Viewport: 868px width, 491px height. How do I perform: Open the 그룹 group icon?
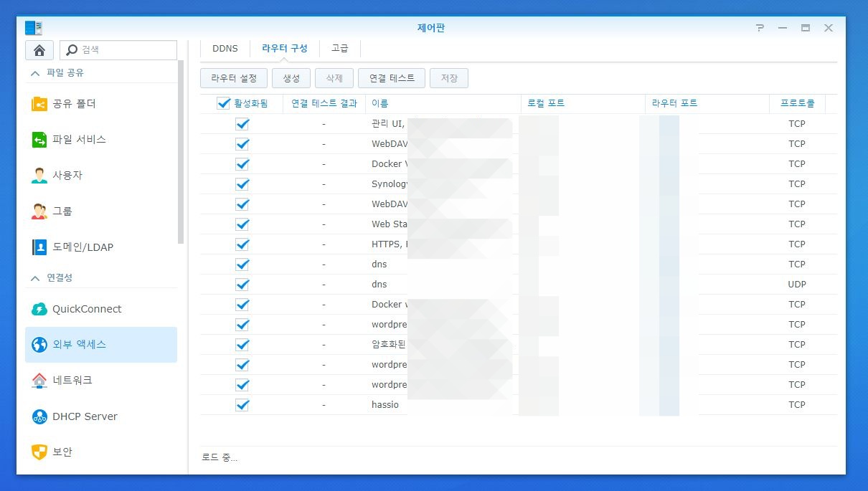(39, 211)
